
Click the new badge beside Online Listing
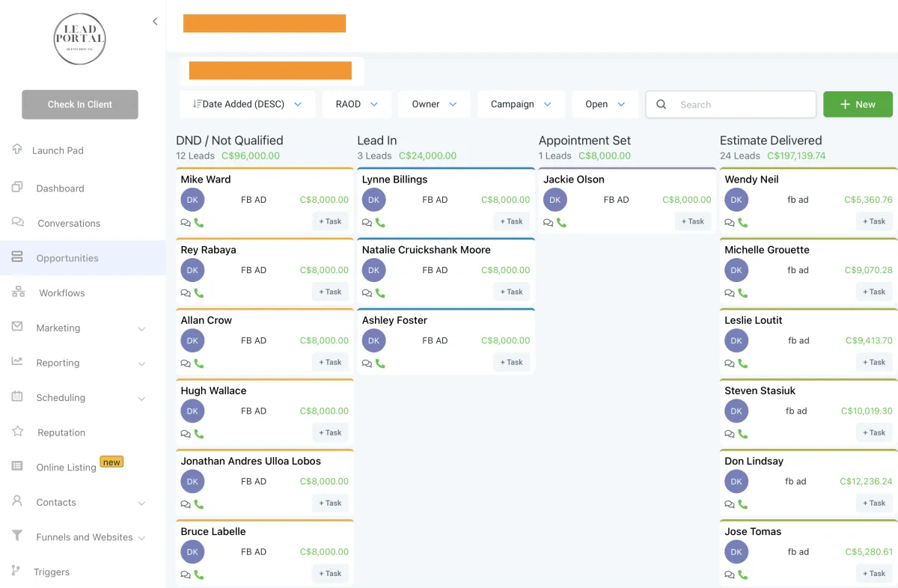(x=112, y=462)
